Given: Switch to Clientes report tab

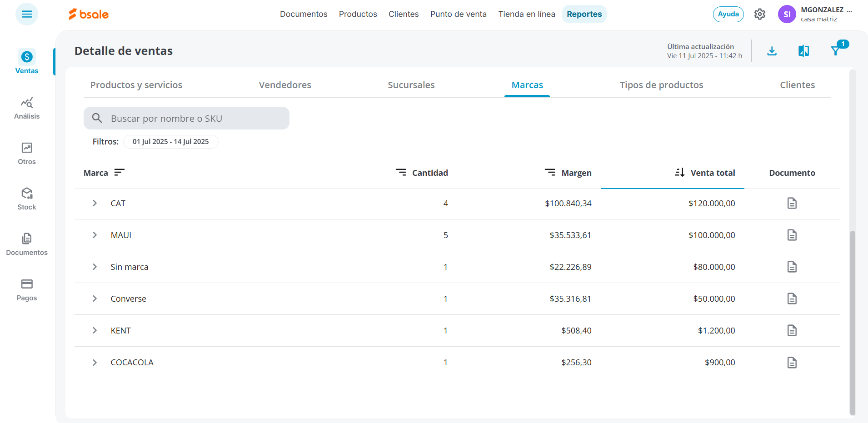Looking at the screenshot, I should tap(798, 85).
